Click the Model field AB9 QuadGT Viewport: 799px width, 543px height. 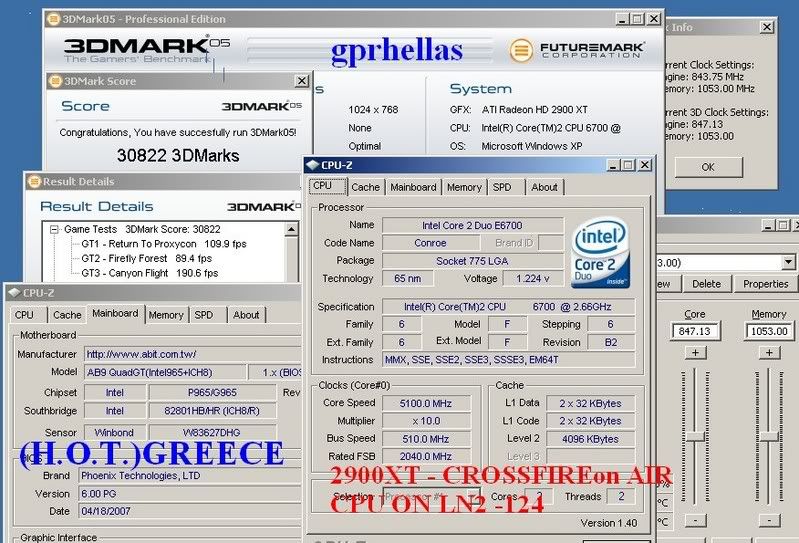[165, 372]
